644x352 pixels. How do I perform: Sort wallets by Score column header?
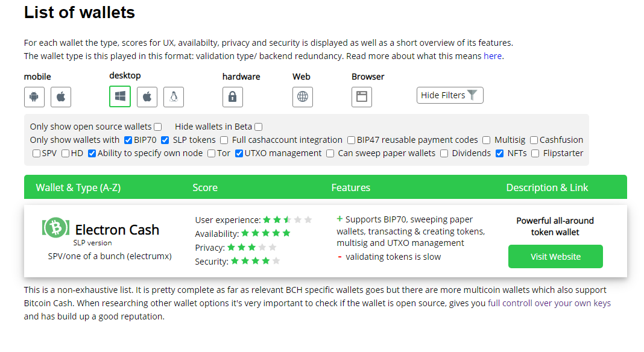205,187
